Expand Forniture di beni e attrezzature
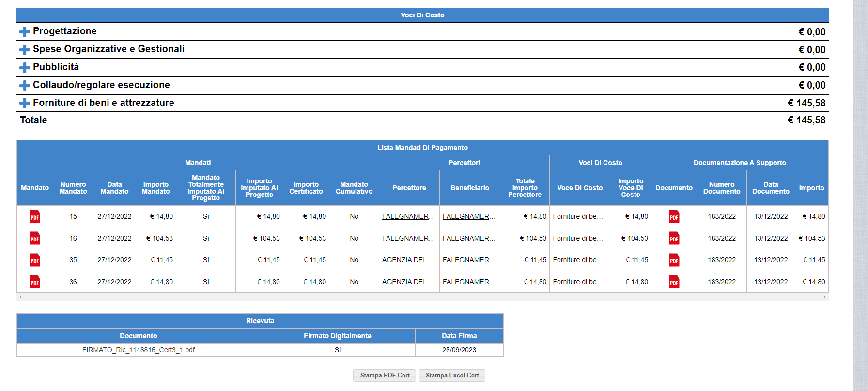Viewport: 868px width, 391px height. click(x=25, y=103)
